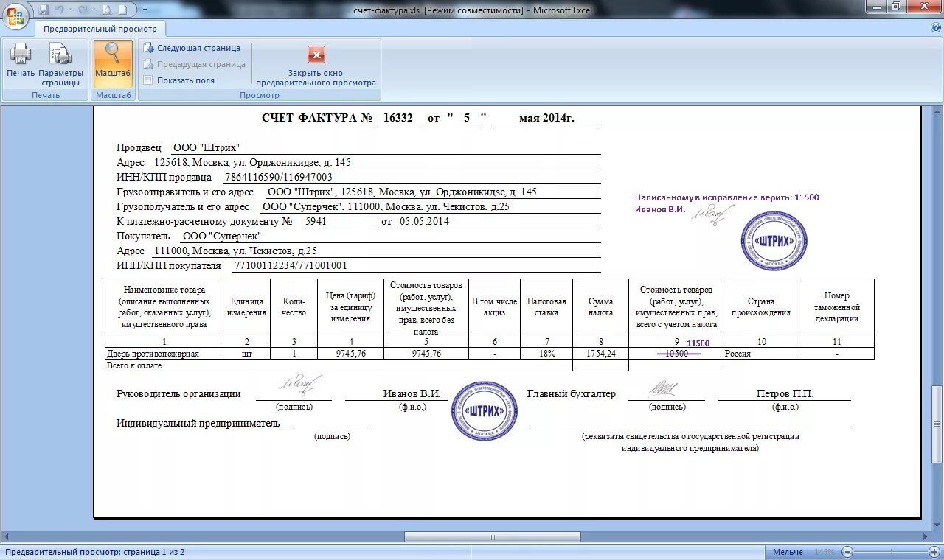Click the disabled Предыдущая страница button
944x560 pixels.
194,64
